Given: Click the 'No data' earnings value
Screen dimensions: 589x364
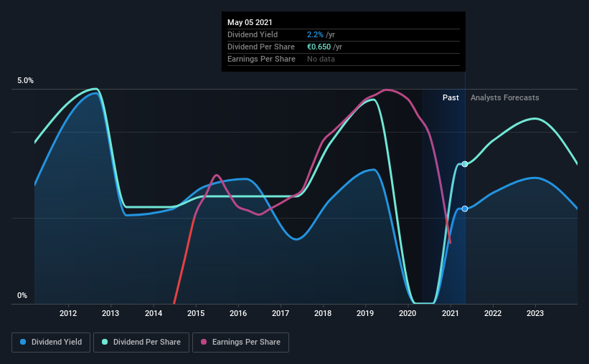Looking at the screenshot, I should coord(321,59).
